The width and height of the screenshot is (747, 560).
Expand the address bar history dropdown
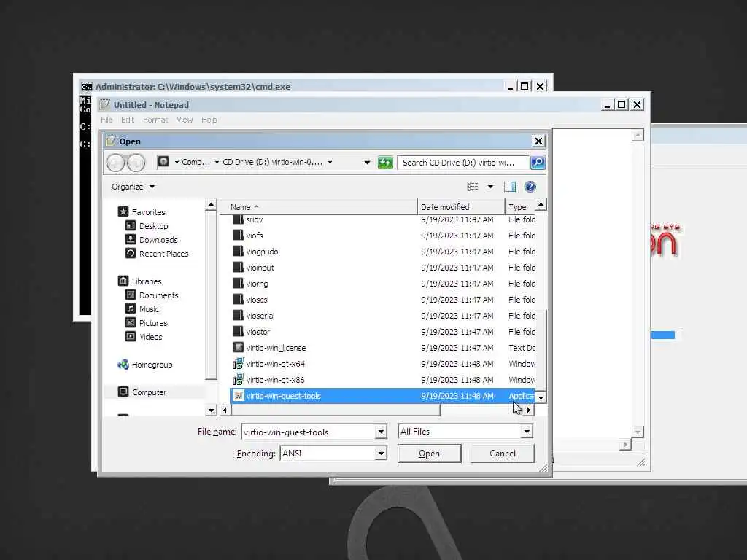point(367,163)
